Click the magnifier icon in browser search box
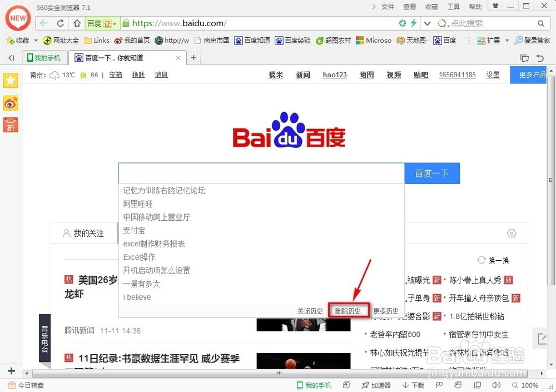This screenshot has height=392, width=556. [x=541, y=23]
